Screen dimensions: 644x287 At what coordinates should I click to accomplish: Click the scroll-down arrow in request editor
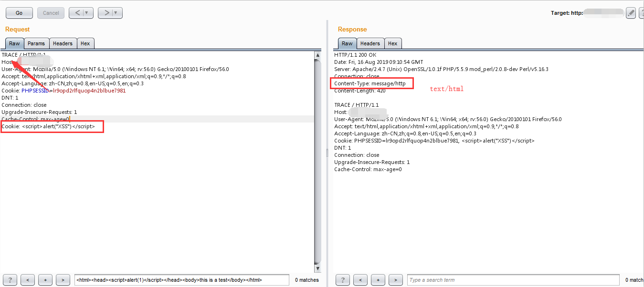(x=318, y=267)
